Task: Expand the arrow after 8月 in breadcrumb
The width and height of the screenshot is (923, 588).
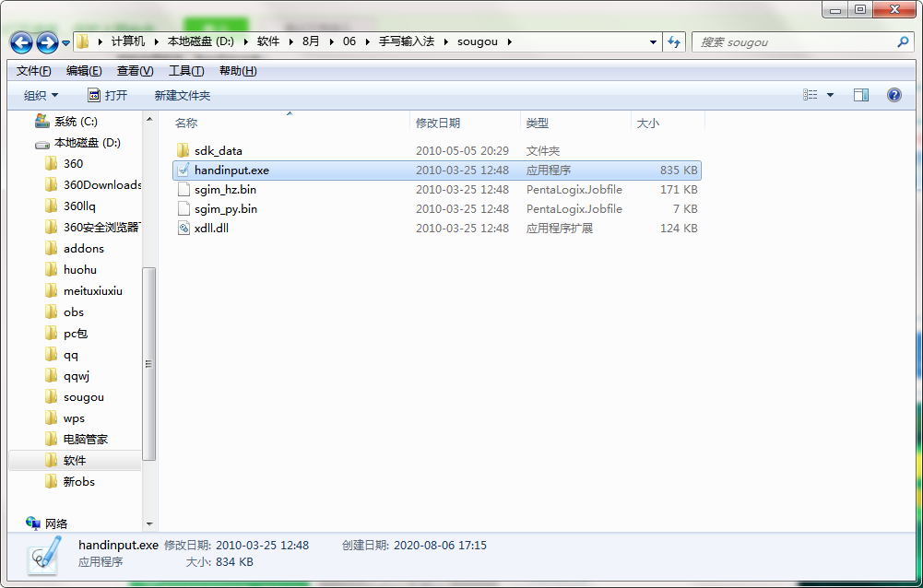Action: pos(331,41)
